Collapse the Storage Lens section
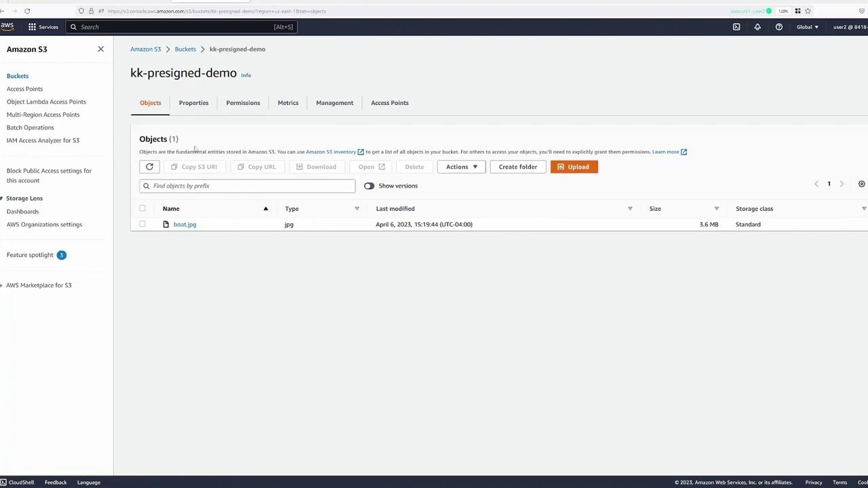The image size is (868, 488). [x=2, y=198]
